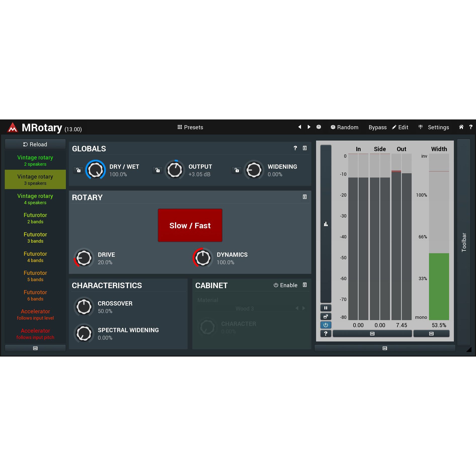Viewport: 476px width, 476px height.
Task: Go to previous preset with left arrow
Action: click(299, 127)
